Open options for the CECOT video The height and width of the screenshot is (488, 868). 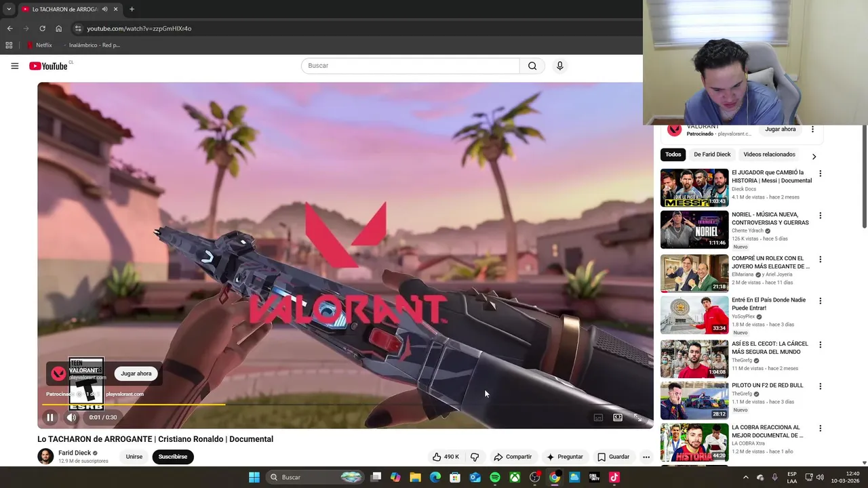[x=820, y=344]
